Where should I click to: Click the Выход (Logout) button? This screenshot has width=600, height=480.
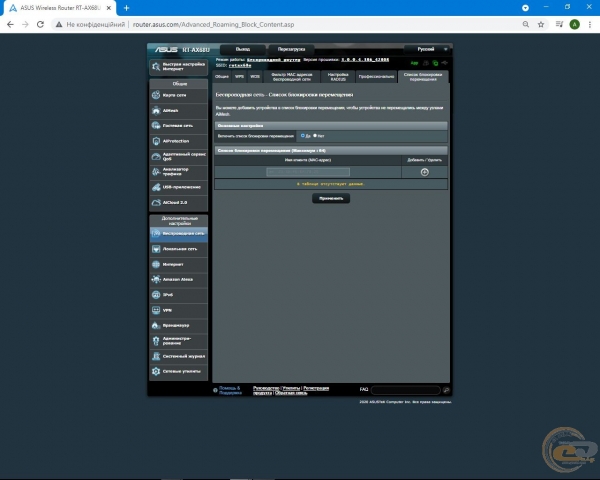[x=243, y=49]
